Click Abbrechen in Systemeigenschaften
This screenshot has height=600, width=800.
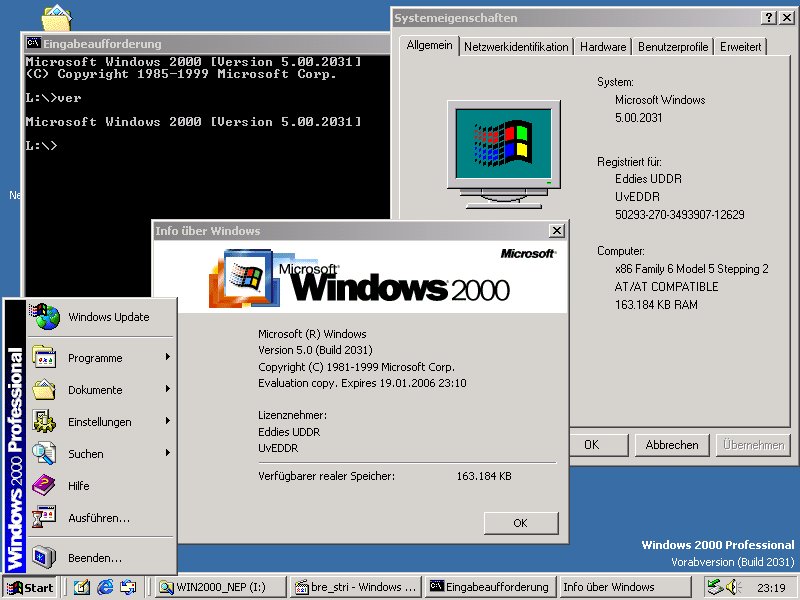point(672,445)
